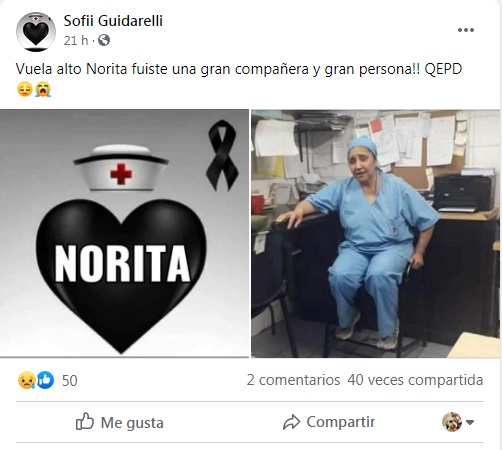This screenshot has height=450, width=502.
Task: Open Sofii Guidarelli's profile picture
Action: (x=36, y=32)
